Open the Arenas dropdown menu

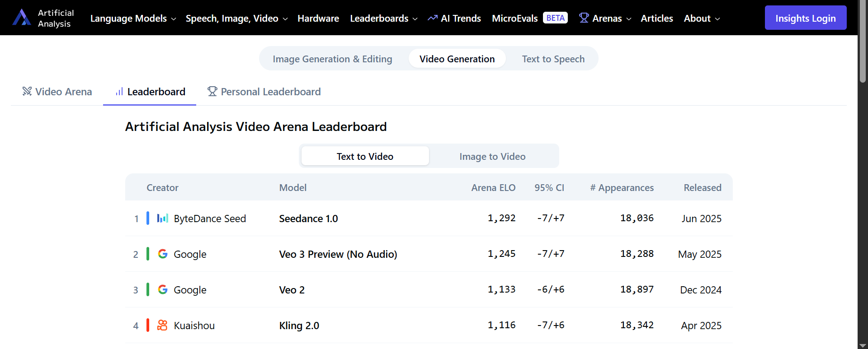point(605,19)
